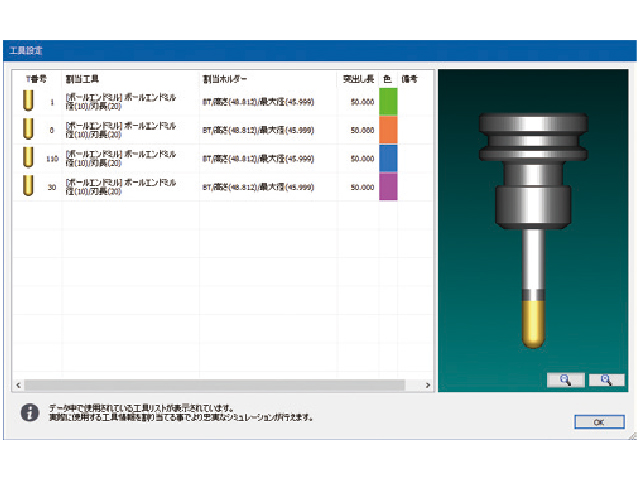Select T number cell "30"
Screen dimensions: 640x480
pos(52,187)
